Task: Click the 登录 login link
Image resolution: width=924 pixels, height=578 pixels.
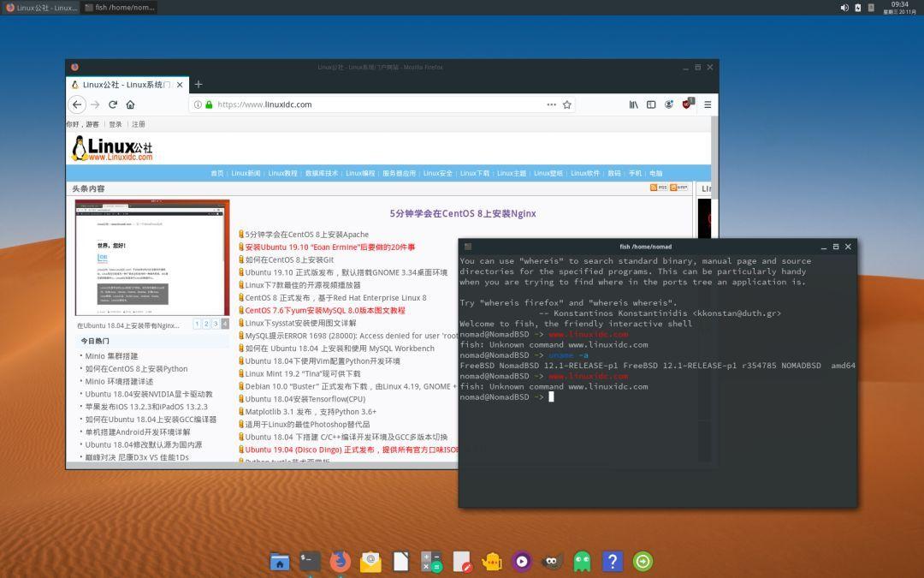Action: point(115,124)
